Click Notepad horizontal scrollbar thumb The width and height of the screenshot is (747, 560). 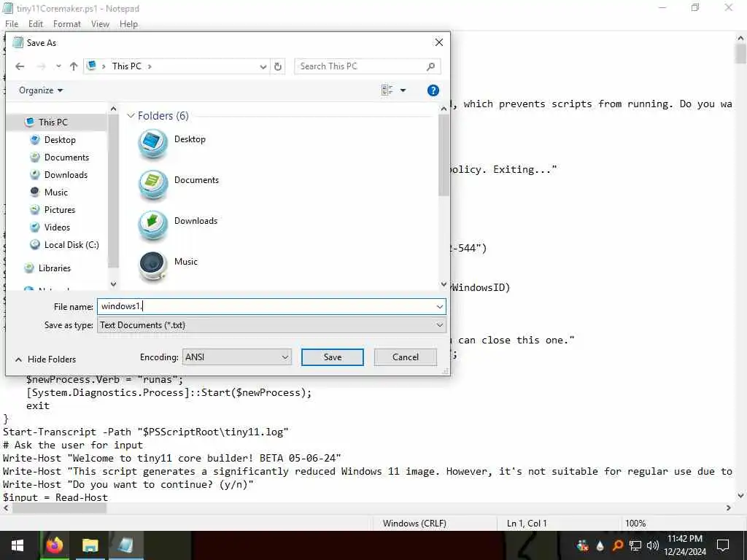(x=59, y=508)
